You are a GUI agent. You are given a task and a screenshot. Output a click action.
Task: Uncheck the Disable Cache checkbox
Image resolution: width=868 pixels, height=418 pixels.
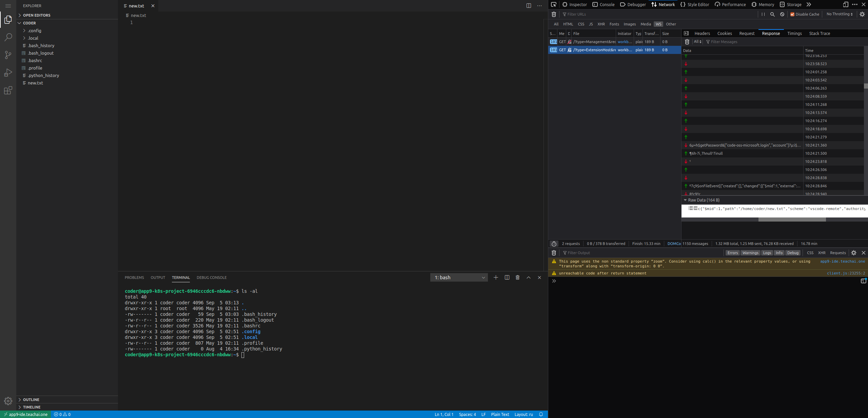792,14
